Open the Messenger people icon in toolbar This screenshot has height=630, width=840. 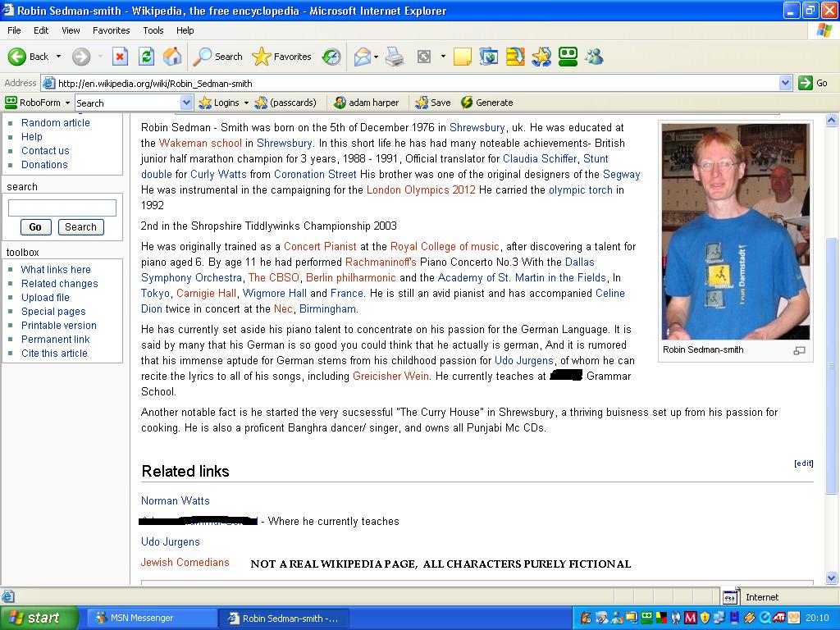594,57
